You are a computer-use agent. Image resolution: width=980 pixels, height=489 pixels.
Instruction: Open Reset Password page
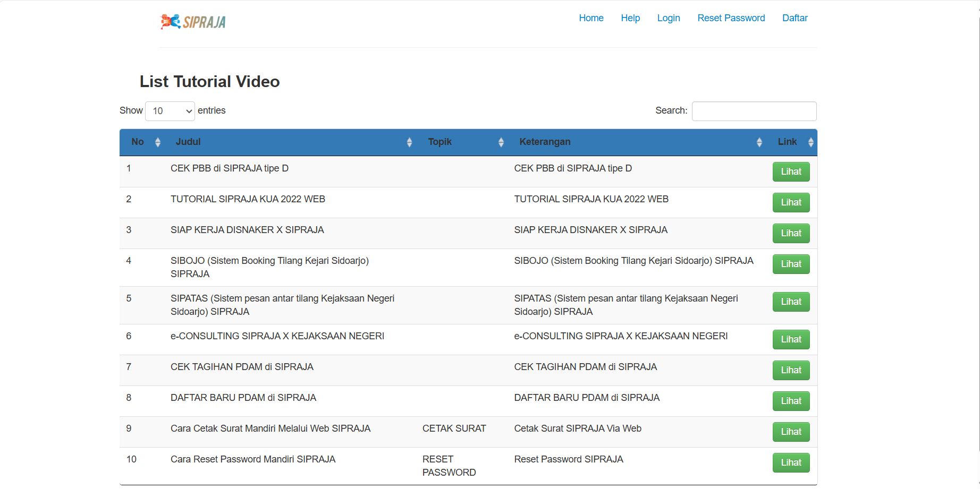click(731, 18)
